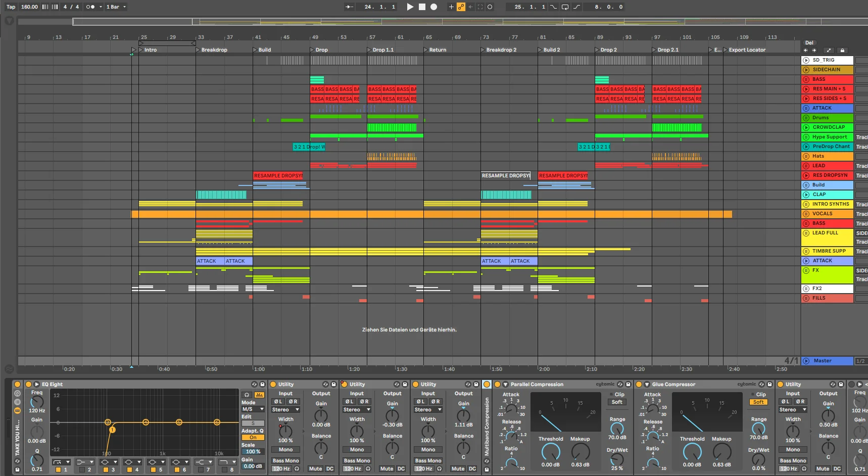Start playback with the Play button
868x476 pixels.
click(x=410, y=7)
